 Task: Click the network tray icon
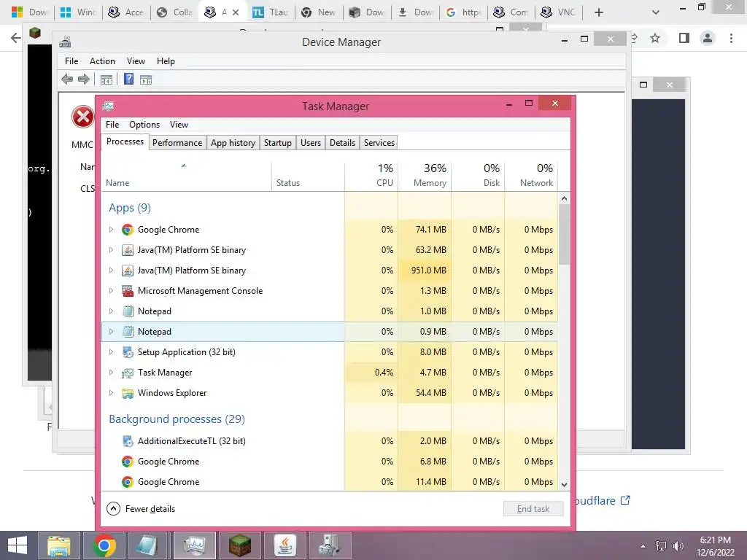tap(661, 546)
